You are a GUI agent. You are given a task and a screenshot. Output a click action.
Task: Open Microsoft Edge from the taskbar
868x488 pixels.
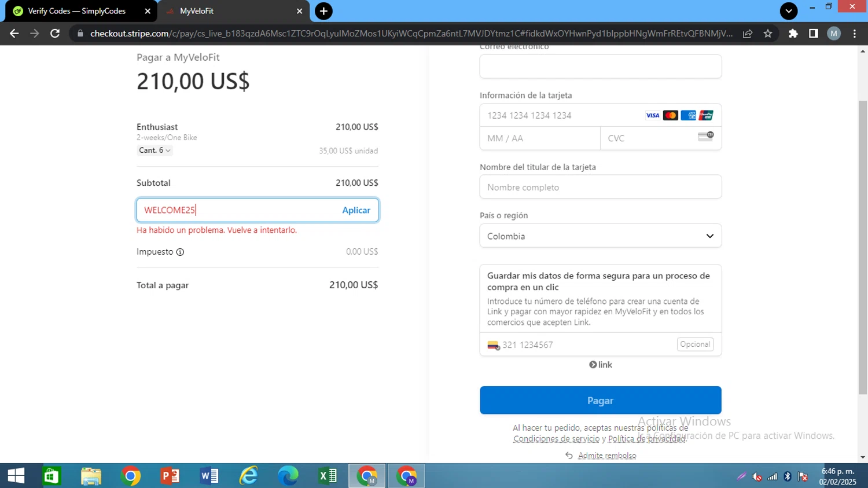[288, 476]
